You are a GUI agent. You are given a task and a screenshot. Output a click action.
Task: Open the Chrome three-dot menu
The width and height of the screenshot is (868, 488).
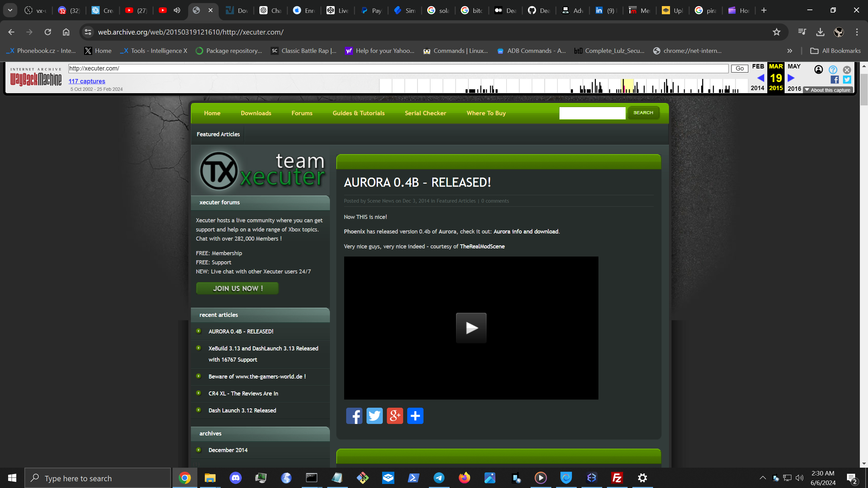pyautogui.click(x=857, y=32)
